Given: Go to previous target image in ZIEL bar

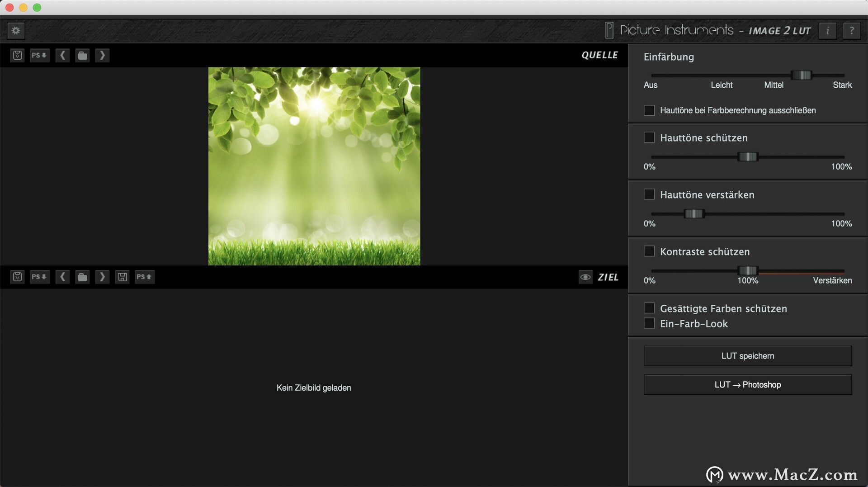Looking at the screenshot, I should (x=62, y=277).
